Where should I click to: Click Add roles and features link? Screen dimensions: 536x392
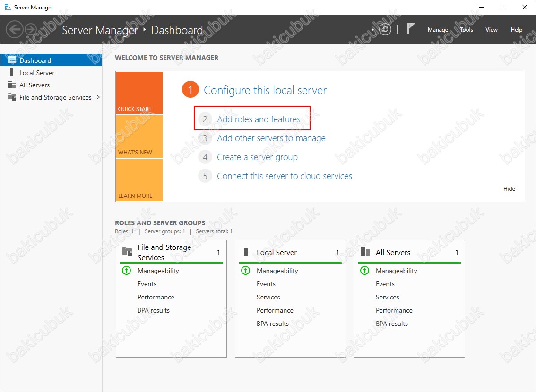tap(259, 119)
